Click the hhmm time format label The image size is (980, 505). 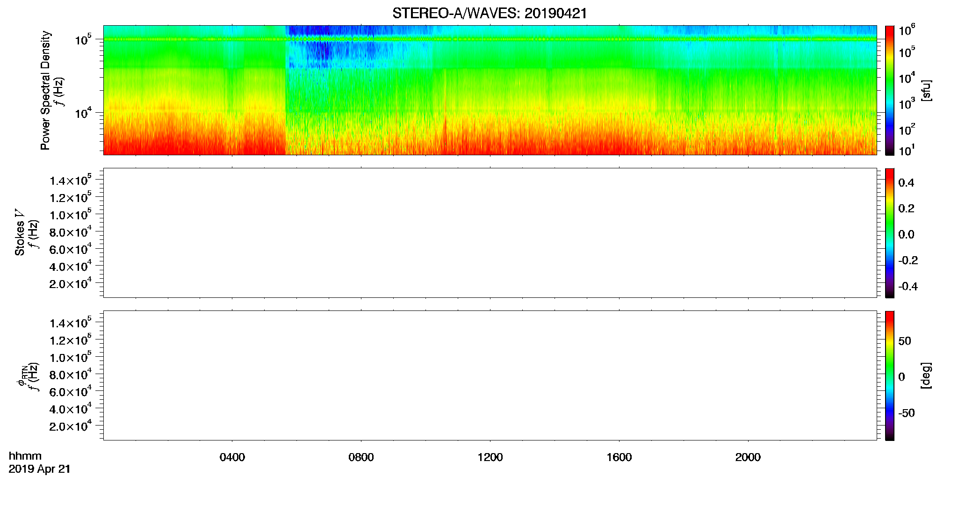[25, 456]
